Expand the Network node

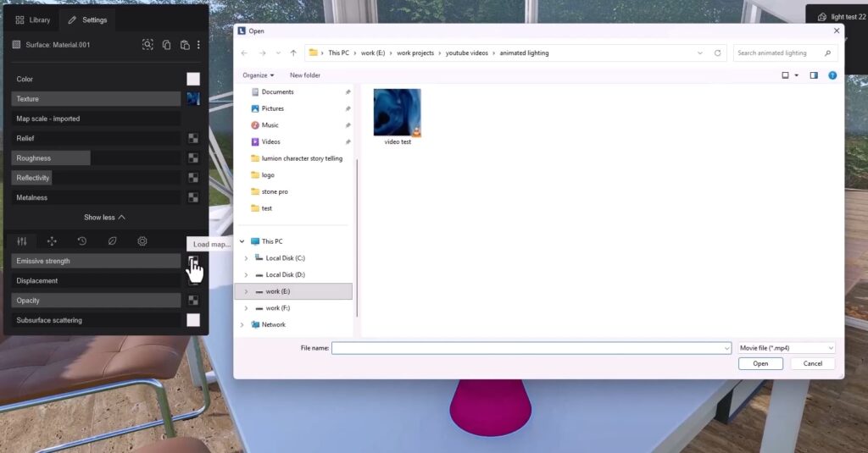[x=242, y=324]
